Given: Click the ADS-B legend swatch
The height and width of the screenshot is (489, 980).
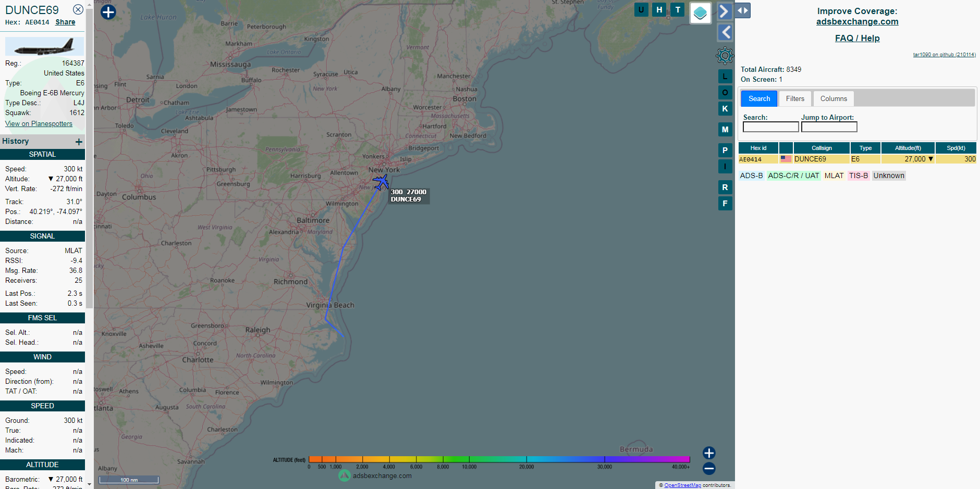Looking at the screenshot, I should click(x=751, y=175).
